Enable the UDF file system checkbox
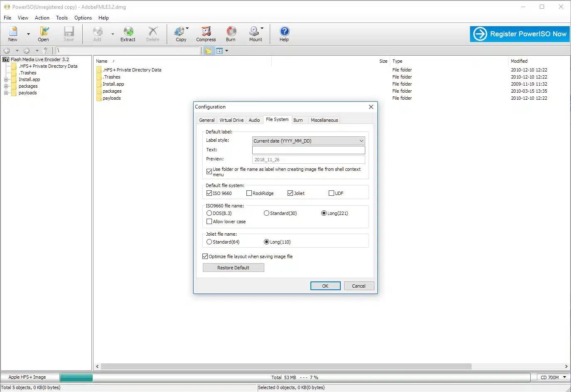The image size is (571, 392). click(330, 193)
